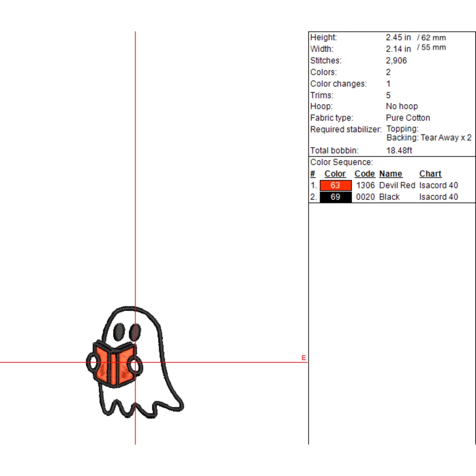Viewport: 476px width, 476px height.
Task: Click the Total bobbin value 18.48ft
Action: 399,150
